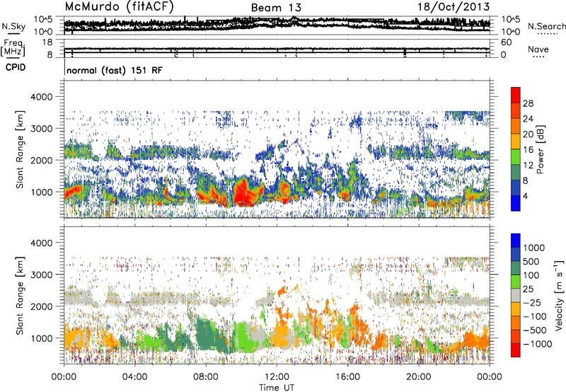This screenshot has width=566, height=392.
Task: Click the "Slant Range [km]" label of power panel
Action: pos(20,149)
